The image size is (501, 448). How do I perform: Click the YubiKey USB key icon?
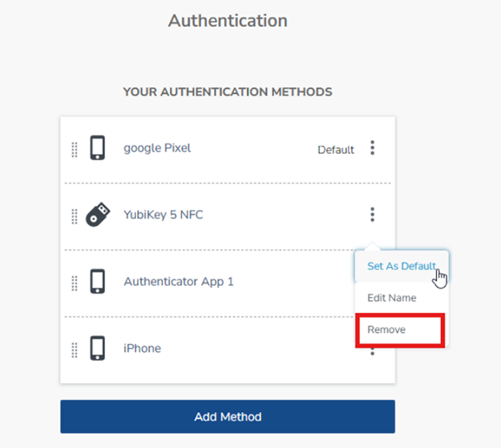click(x=98, y=215)
